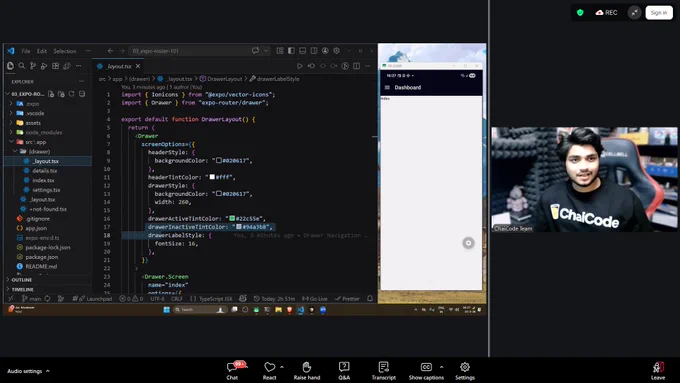Leave the Zoom meeting
Viewport: 680px width, 383px height.
tap(658, 371)
